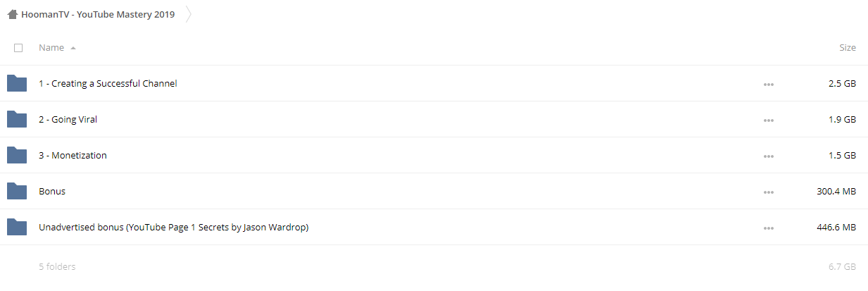Open folder icon for Creating a Successful Channel
Screen dimensions: 868x291
(x=17, y=83)
